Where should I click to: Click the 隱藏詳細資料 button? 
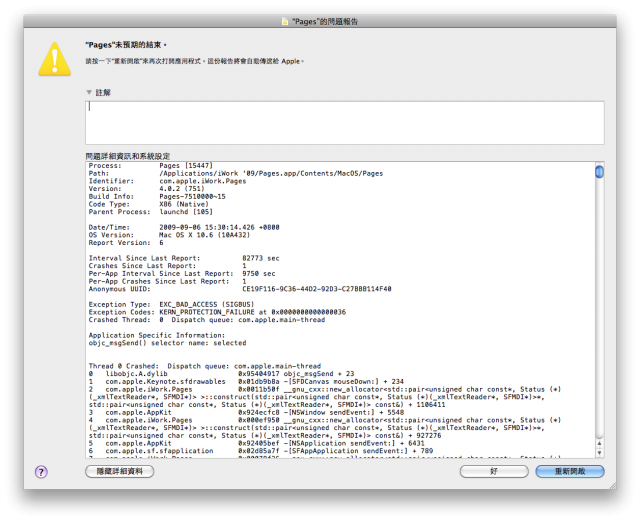click(x=120, y=471)
